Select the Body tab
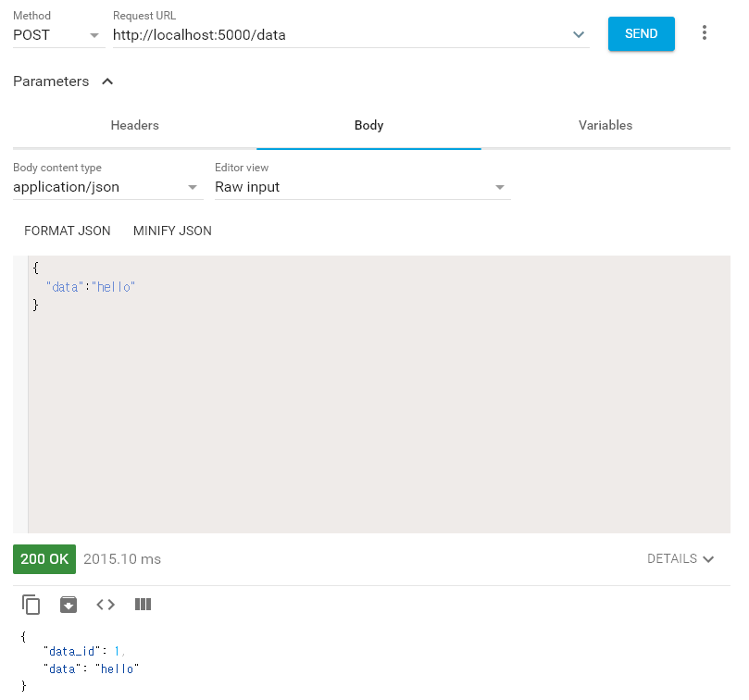The width and height of the screenshot is (749, 700). [368, 125]
